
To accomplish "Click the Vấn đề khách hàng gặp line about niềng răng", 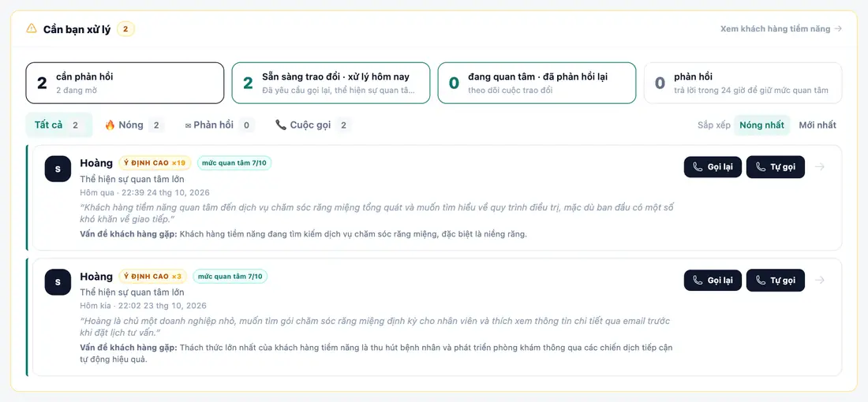I will (x=303, y=234).
